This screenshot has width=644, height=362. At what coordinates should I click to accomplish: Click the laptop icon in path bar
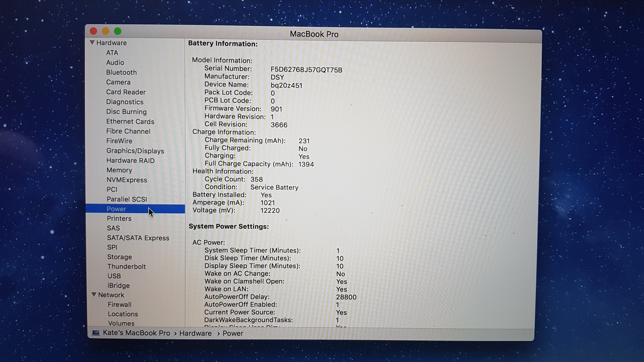coord(96,333)
